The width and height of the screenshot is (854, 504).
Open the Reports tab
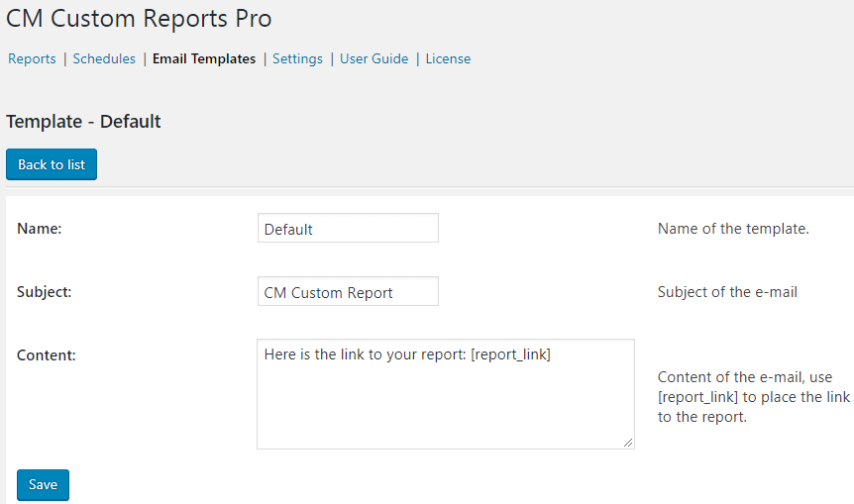(x=32, y=58)
